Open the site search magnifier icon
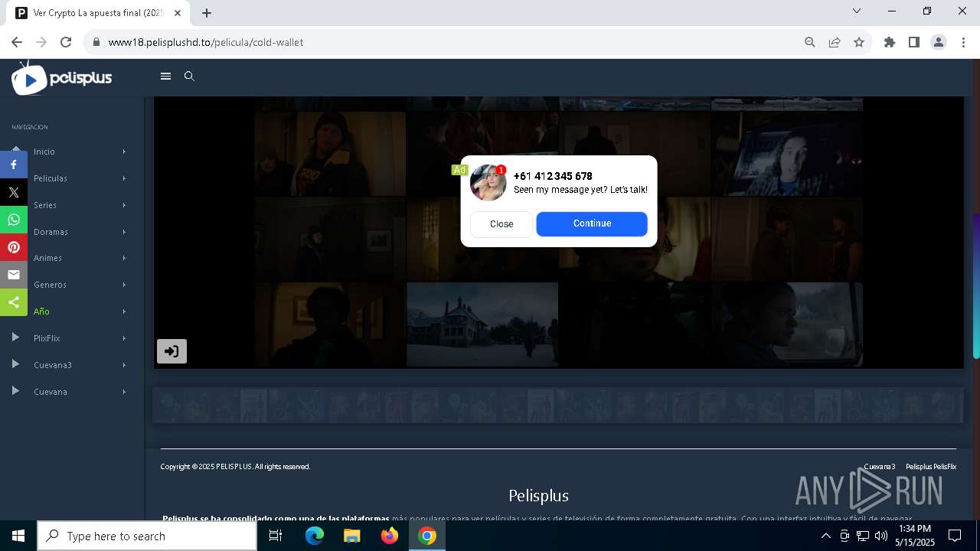 [190, 77]
